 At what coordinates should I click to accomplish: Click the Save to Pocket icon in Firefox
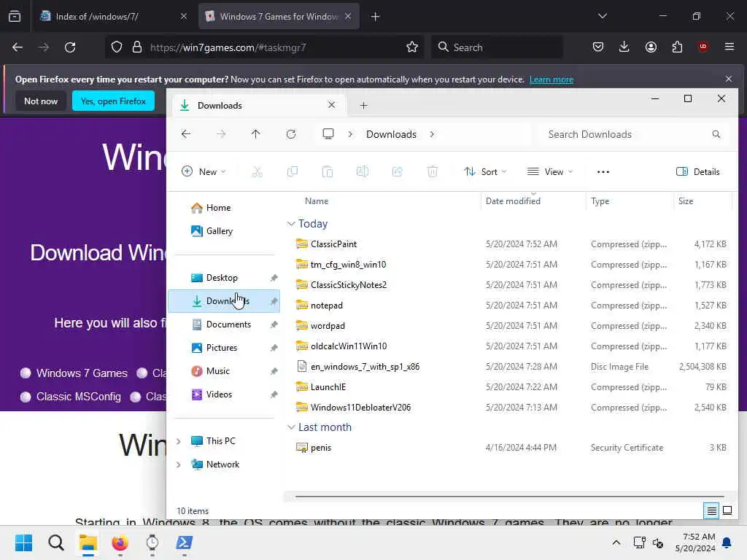[598, 47]
